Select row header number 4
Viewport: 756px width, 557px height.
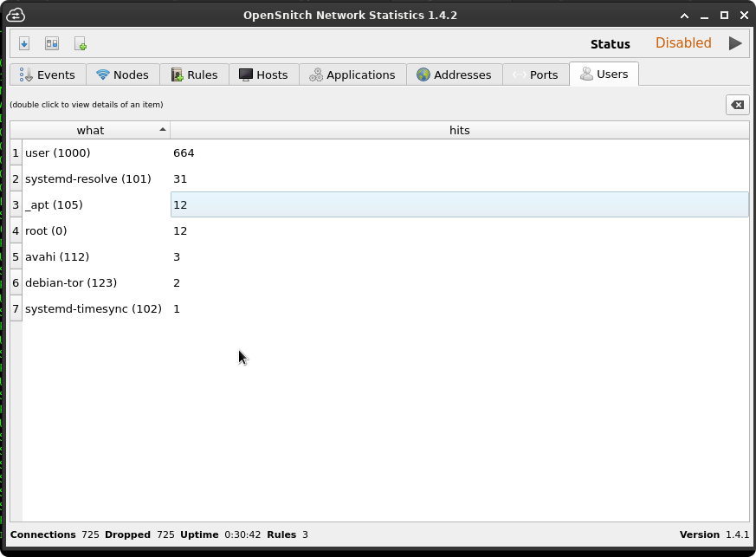click(16, 231)
